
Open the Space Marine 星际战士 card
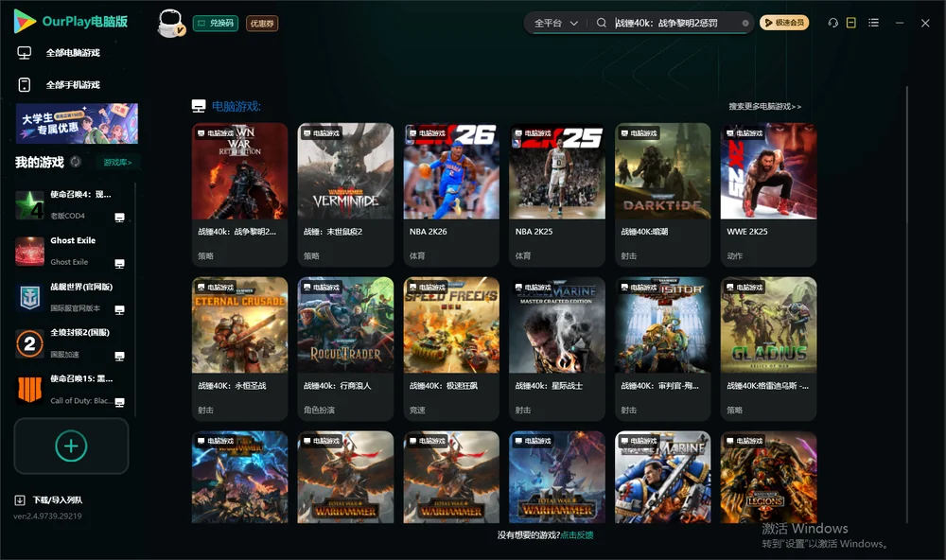557,348
